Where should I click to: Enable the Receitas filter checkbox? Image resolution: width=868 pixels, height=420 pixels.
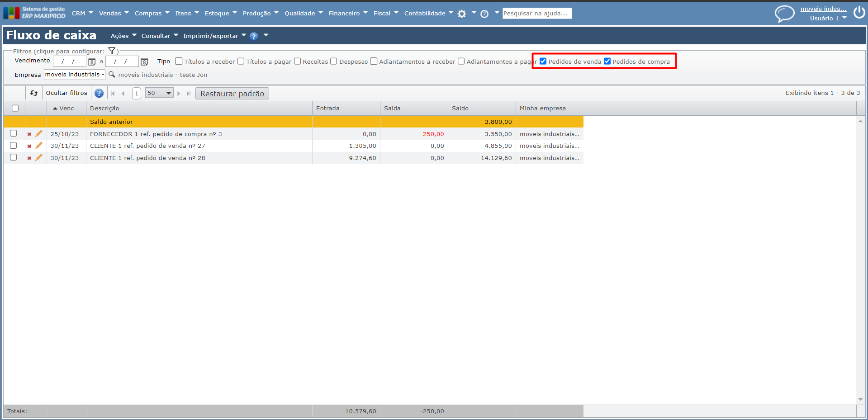coord(297,61)
